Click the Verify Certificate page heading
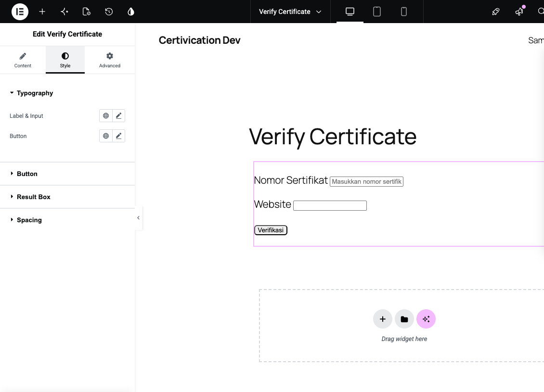The width and height of the screenshot is (544, 392). [x=333, y=137]
